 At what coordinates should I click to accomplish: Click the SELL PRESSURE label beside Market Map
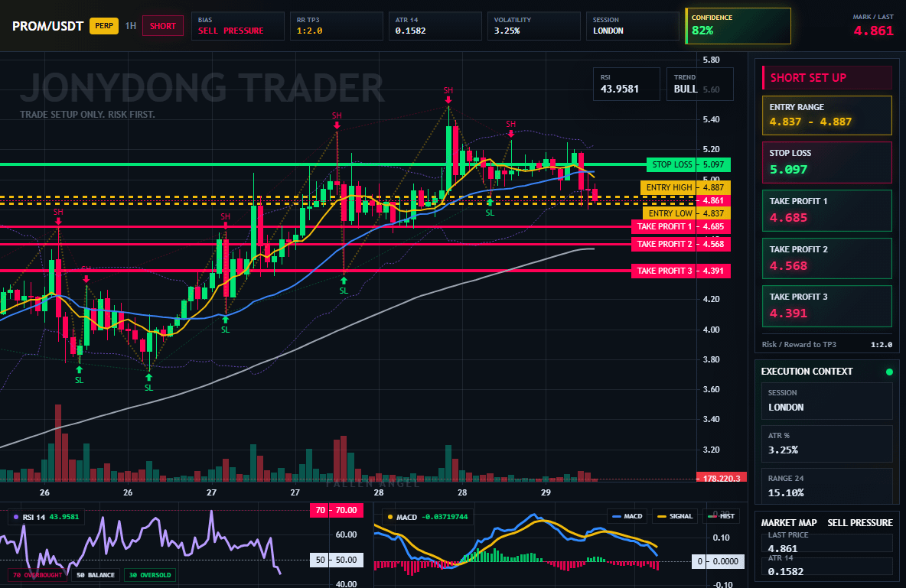pos(860,523)
